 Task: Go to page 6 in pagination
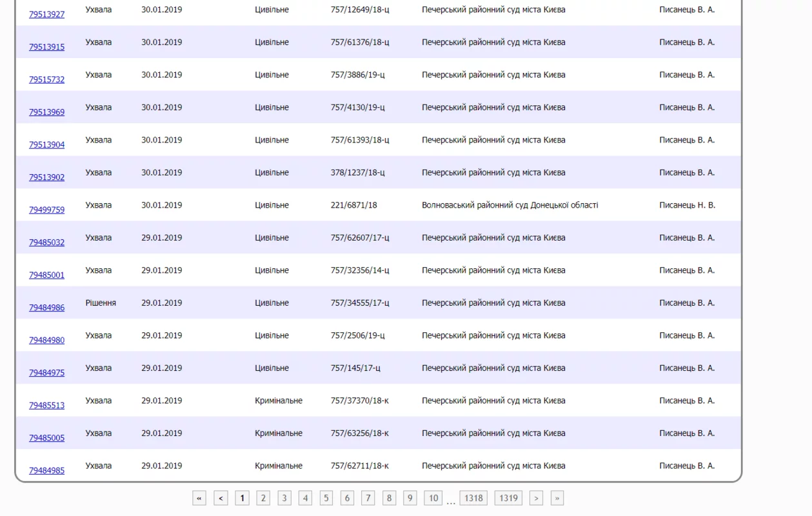(347, 498)
